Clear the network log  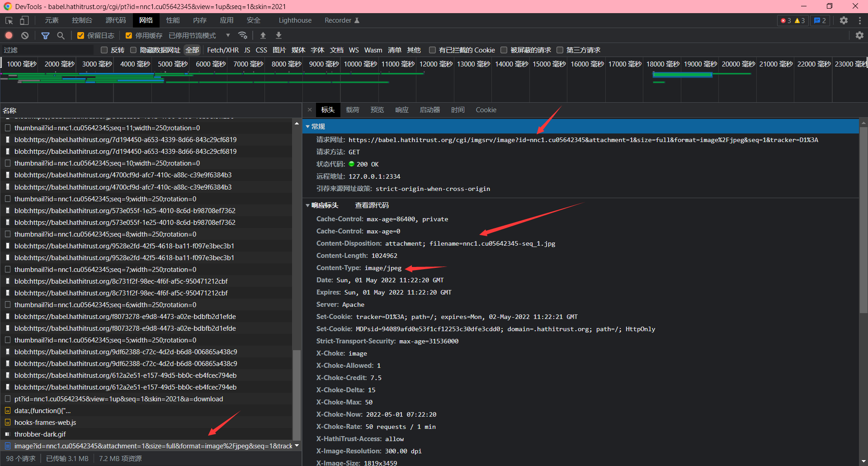tap(25, 35)
